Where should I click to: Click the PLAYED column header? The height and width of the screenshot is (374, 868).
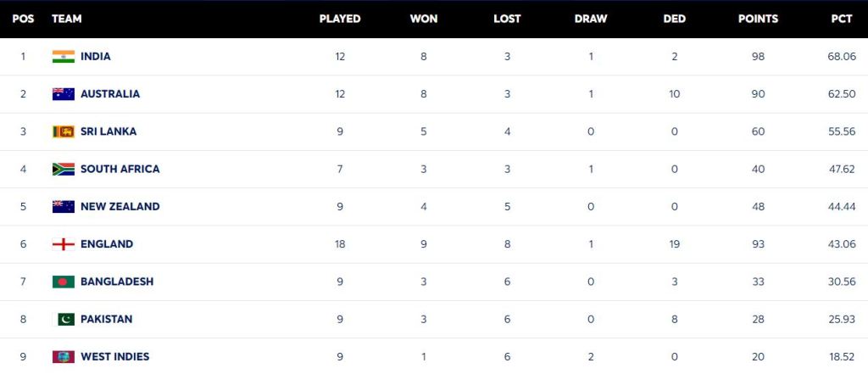tap(340, 19)
